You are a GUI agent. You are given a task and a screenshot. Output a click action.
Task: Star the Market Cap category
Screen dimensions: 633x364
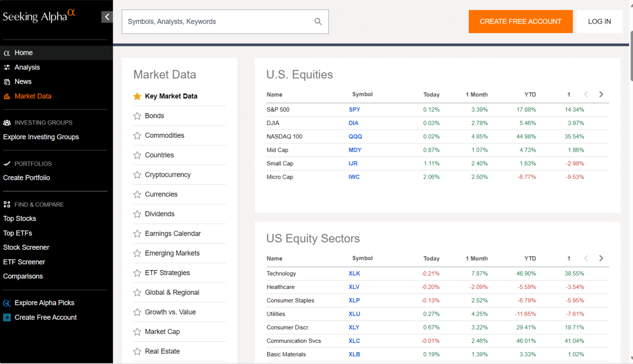pyautogui.click(x=137, y=332)
